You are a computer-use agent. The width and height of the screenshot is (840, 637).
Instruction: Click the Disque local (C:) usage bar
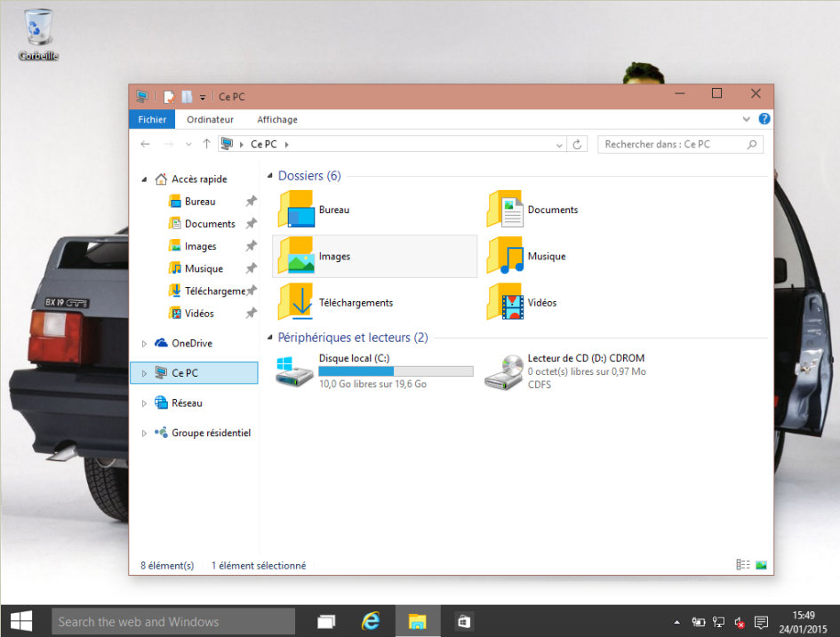[x=396, y=371]
